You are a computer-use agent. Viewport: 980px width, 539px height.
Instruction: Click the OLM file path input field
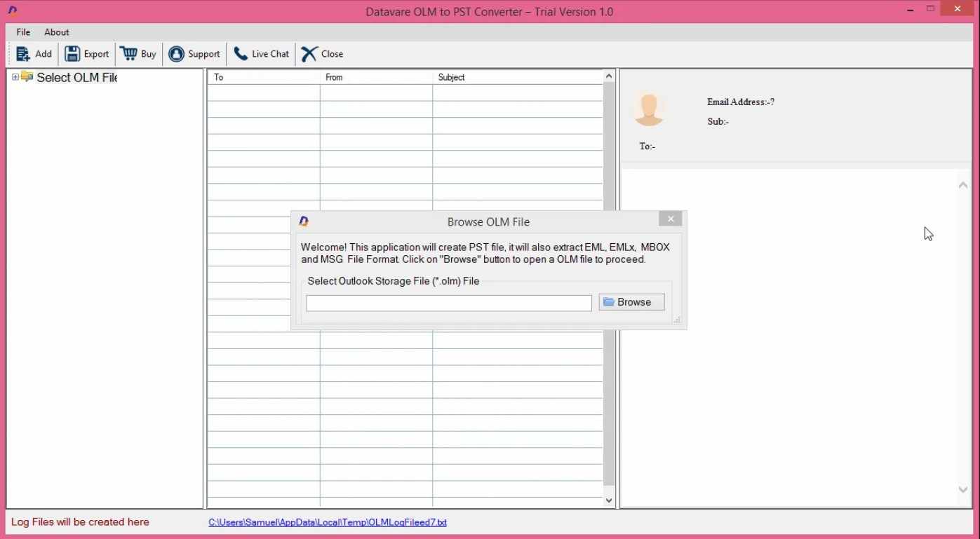click(x=449, y=303)
